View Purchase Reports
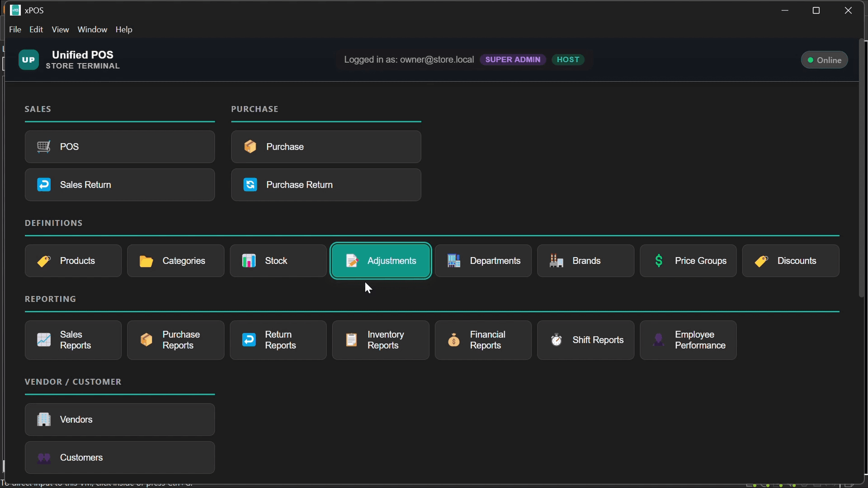 tap(175, 340)
